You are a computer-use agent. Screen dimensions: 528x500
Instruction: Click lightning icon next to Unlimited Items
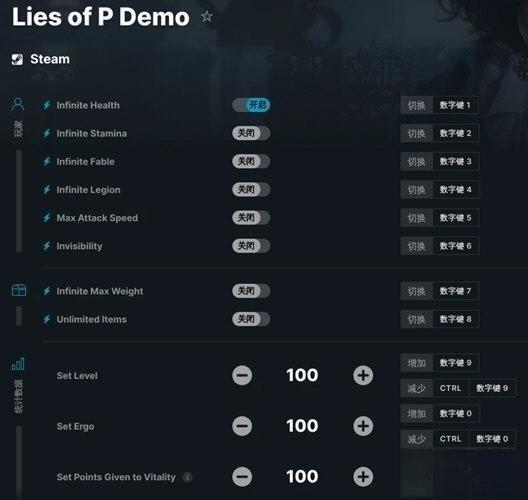(x=46, y=319)
